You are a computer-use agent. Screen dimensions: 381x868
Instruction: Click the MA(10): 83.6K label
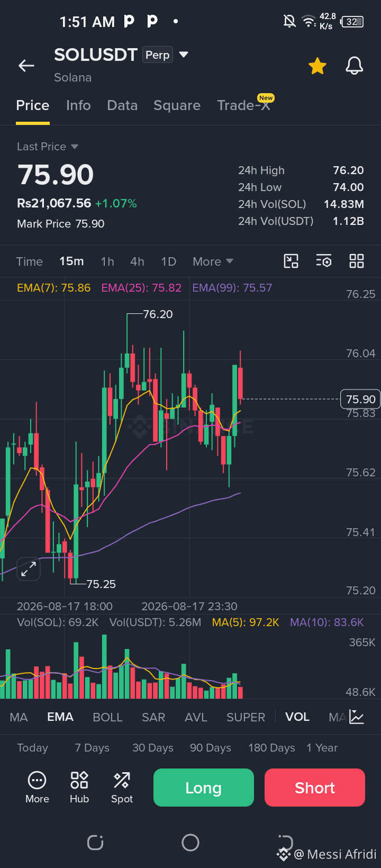327,622
